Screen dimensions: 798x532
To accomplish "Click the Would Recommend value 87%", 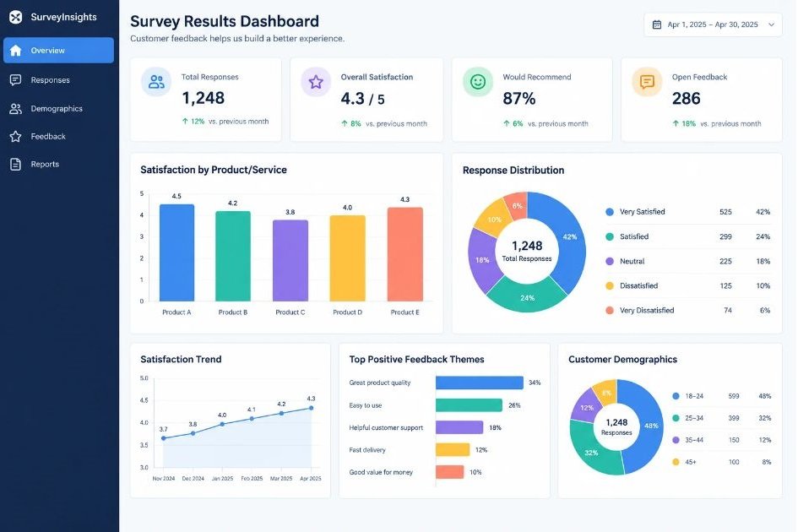I will pos(519,98).
